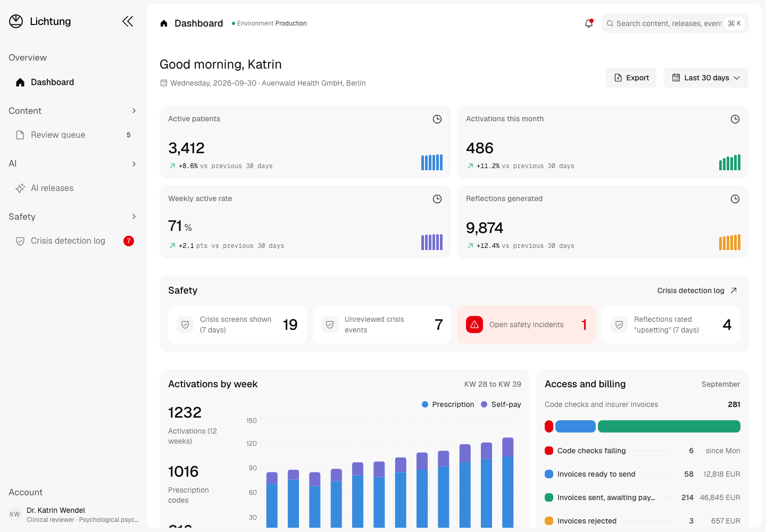Open the Last 30 days date range dropdown
This screenshot has width=766, height=532.
click(706, 78)
